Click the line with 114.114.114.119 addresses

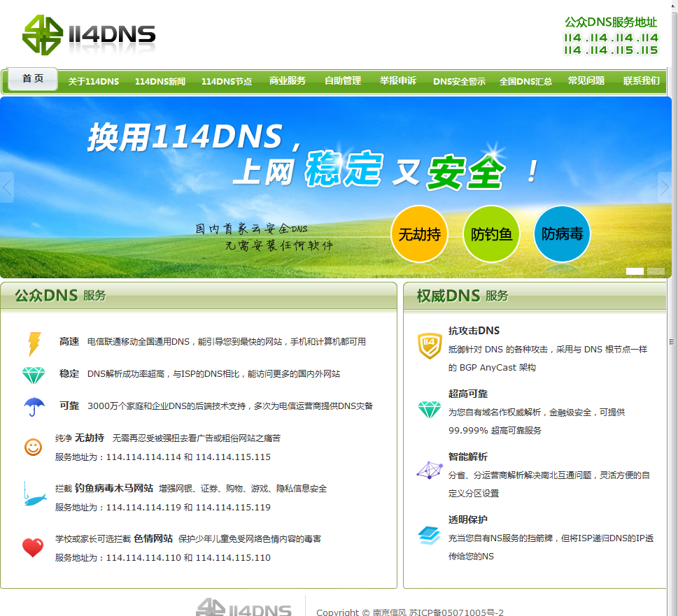pos(162,507)
